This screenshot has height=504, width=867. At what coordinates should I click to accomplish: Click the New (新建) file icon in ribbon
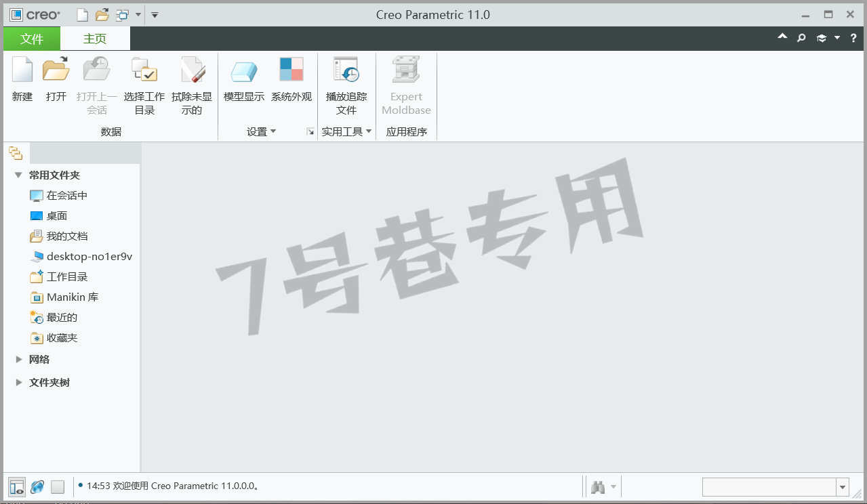coord(22,70)
